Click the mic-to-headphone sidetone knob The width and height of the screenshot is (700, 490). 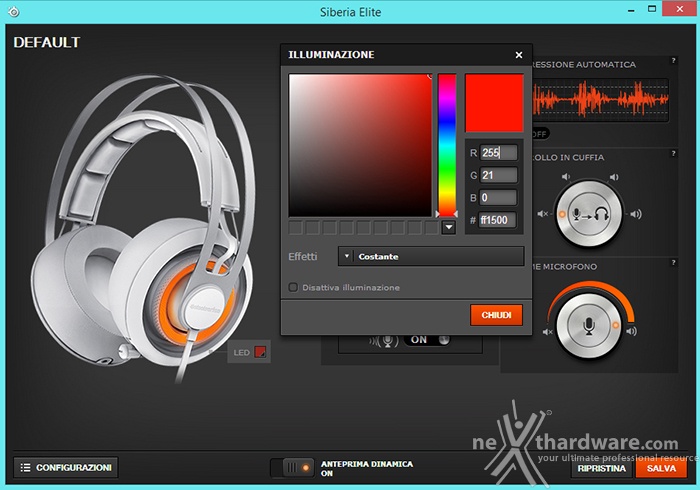(589, 214)
